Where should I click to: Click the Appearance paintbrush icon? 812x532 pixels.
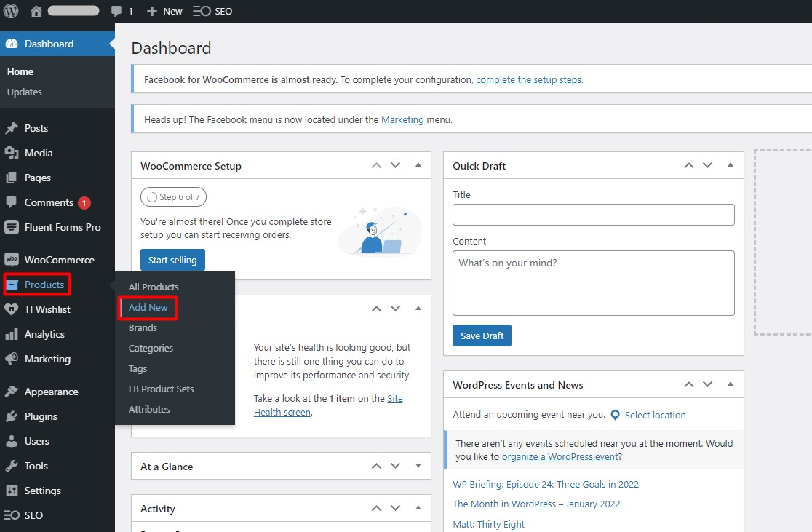[12, 392]
